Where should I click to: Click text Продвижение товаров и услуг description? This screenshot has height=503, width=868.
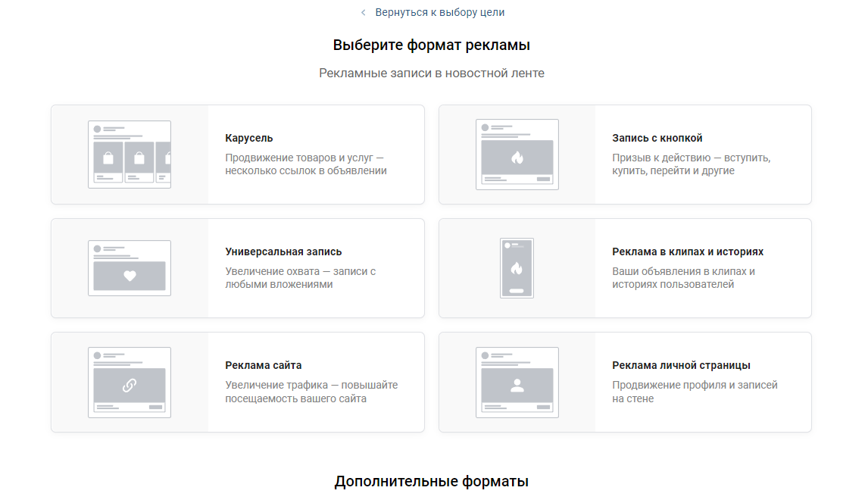tap(305, 164)
